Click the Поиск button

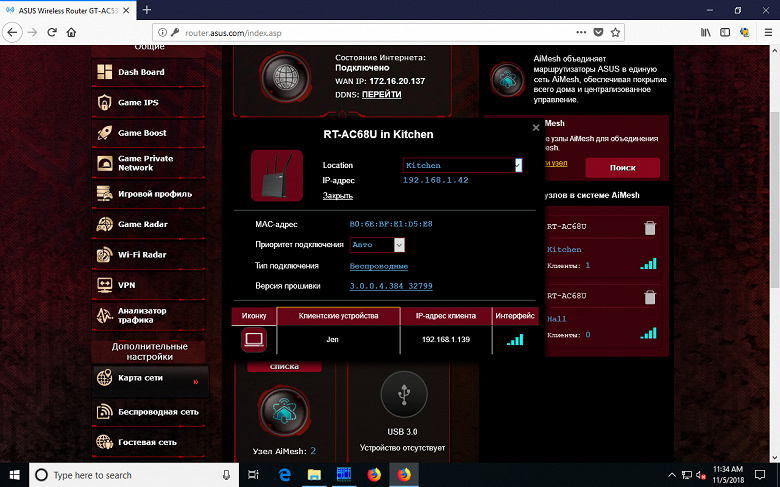[622, 168]
